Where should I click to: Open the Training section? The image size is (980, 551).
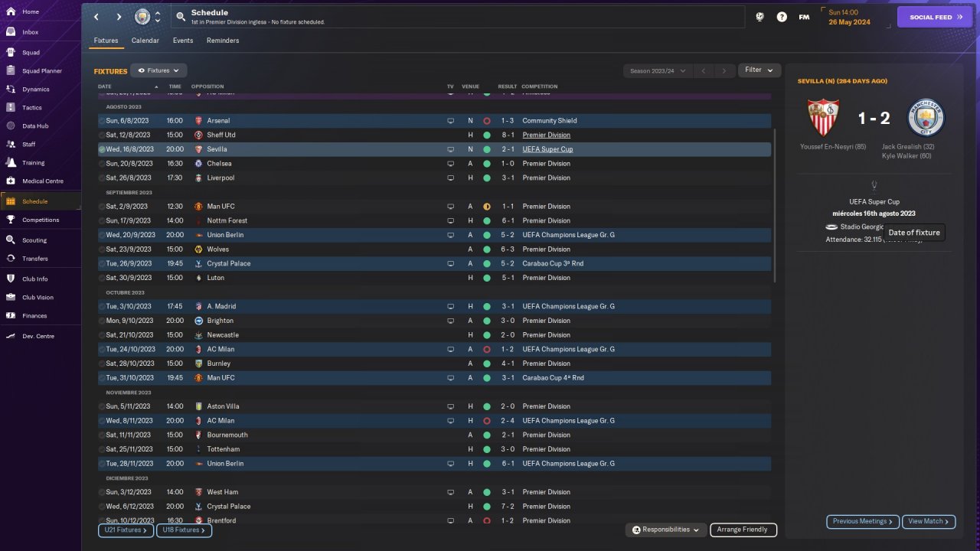(41, 163)
